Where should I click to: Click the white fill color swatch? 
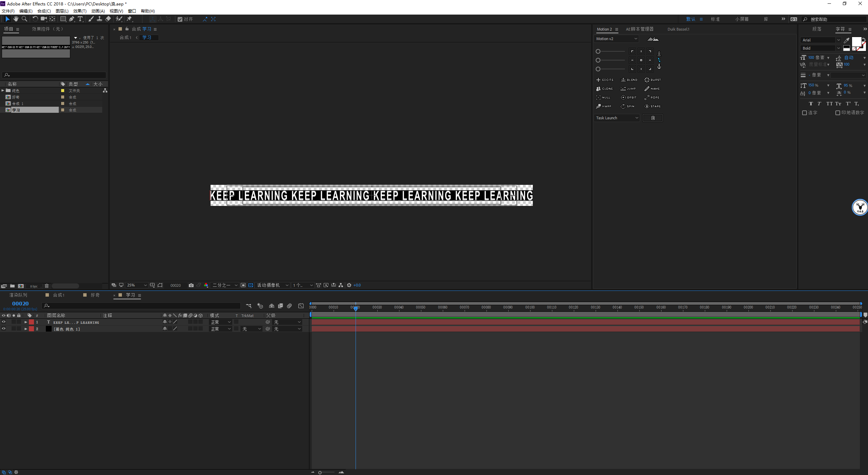[856, 42]
